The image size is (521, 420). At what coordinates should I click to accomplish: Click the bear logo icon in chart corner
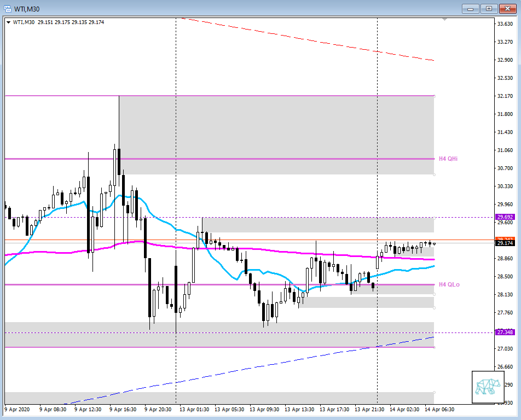coord(487,386)
